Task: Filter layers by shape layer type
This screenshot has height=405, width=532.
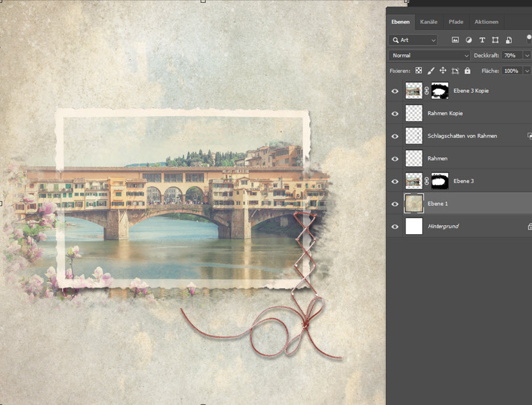Action: (495, 40)
